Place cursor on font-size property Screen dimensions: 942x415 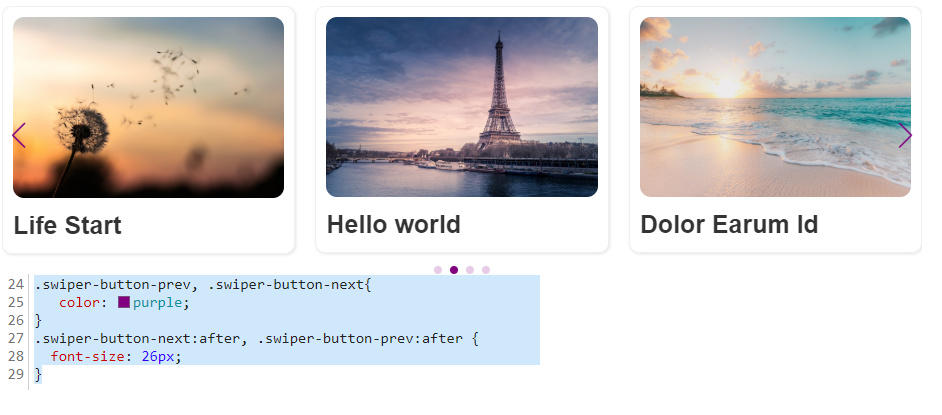coord(88,357)
